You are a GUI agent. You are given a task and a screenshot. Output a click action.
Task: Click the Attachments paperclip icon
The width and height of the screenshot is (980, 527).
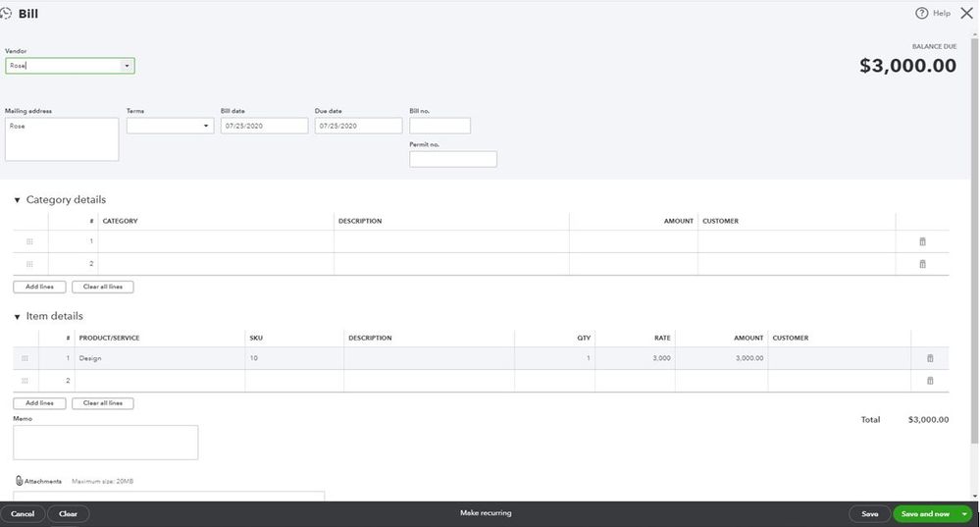(x=19, y=481)
